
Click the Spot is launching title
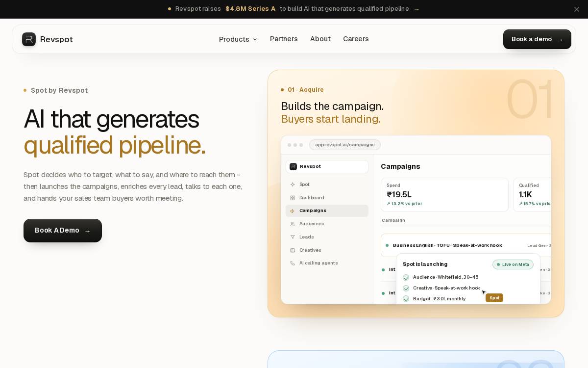click(x=425, y=264)
